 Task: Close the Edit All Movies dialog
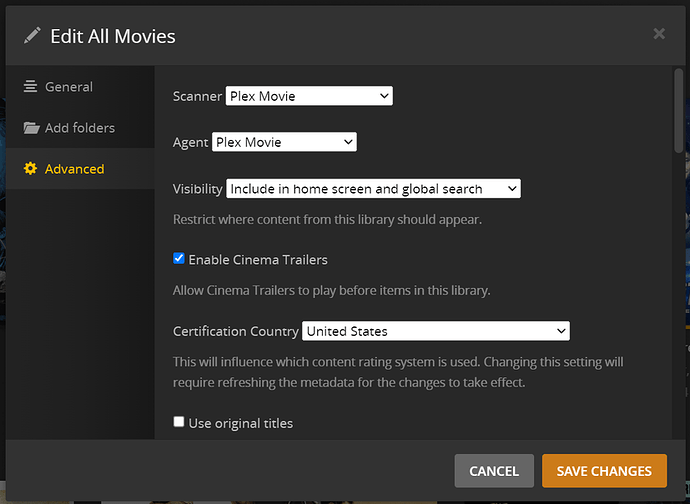659,34
